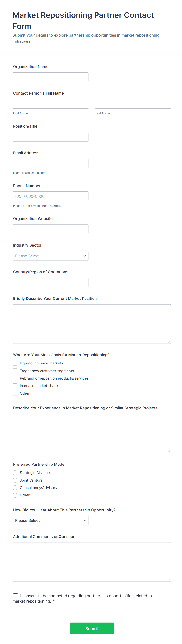
Task: Click the Organization Name field
Action: click(x=50, y=77)
